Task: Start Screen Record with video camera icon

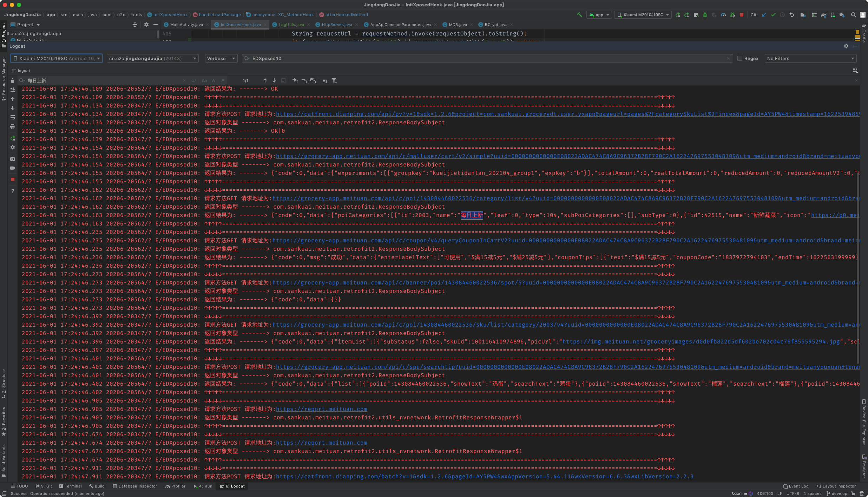Action: [x=13, y=168]
